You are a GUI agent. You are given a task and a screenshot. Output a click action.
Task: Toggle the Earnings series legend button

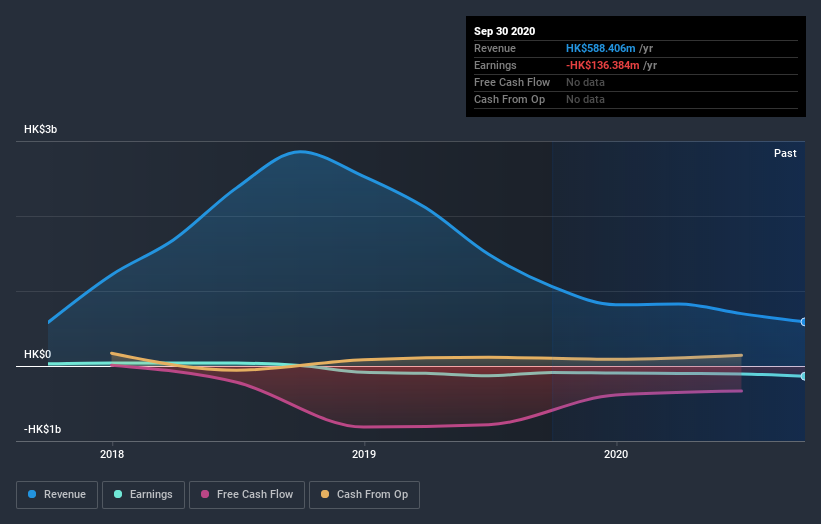143,495
